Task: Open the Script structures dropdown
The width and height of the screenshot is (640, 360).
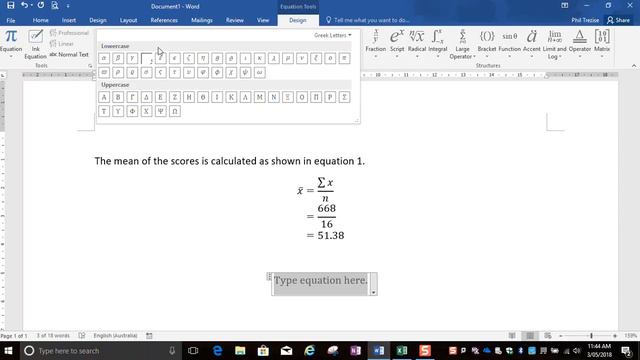Action: point(397,44)
